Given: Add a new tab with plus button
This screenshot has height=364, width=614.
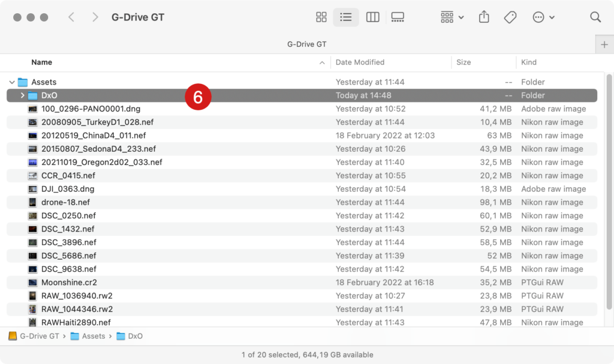Looking at the screenshot, I should point(604,44).
